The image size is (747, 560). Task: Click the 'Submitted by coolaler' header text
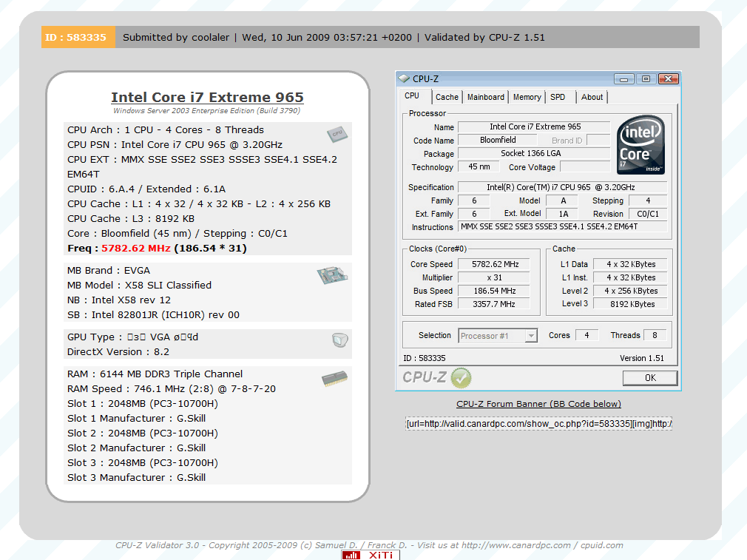176,37
